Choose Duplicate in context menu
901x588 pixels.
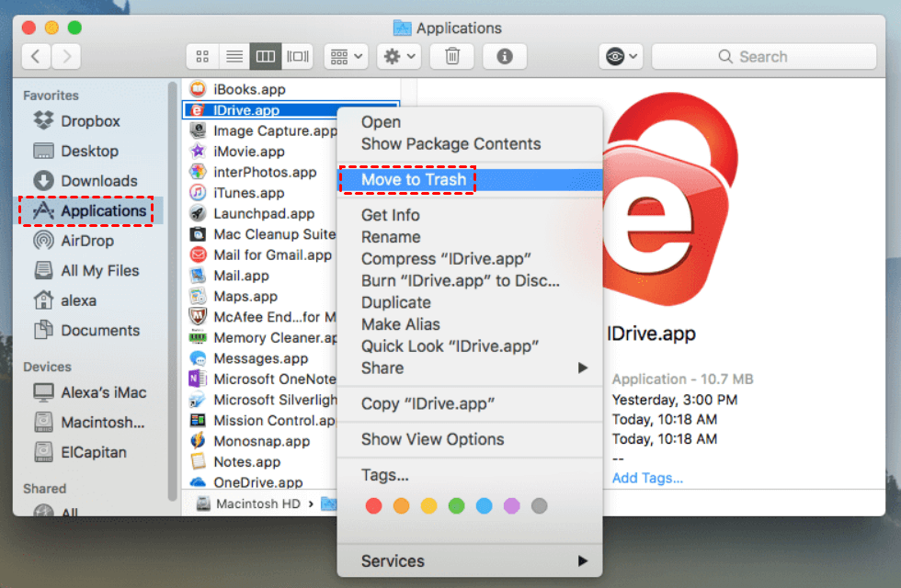470,302
